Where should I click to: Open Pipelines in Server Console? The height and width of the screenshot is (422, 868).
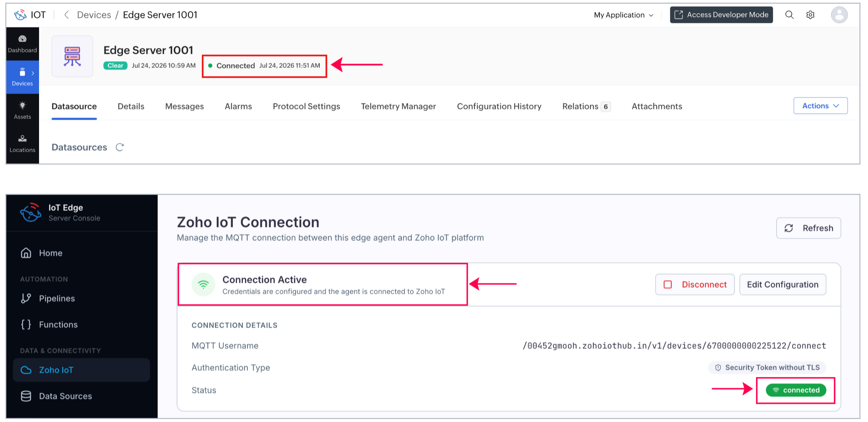click(x=81, y=298)
